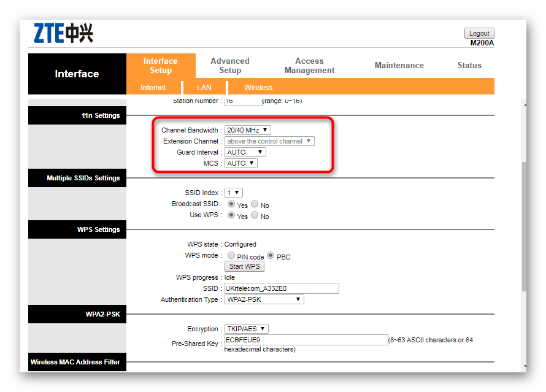The image size is (546, 392).
Task: Click the SSID text field
Action: tap(282, 288)
